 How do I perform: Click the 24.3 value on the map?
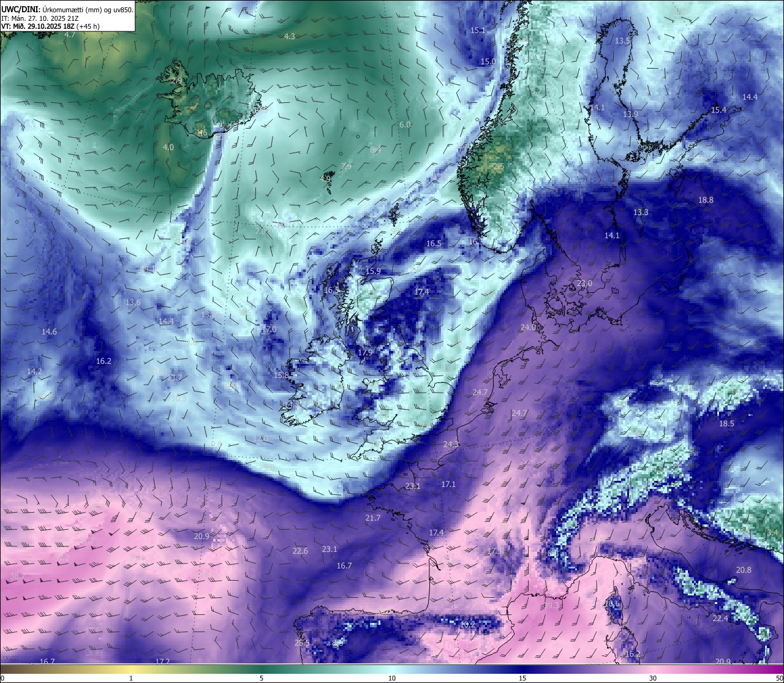click(451, 445)
